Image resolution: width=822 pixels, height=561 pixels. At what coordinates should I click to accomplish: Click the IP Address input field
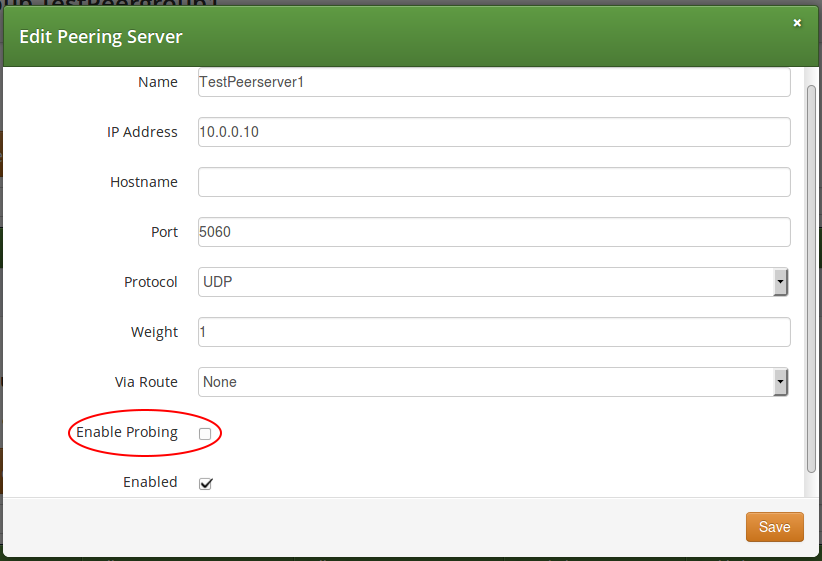[x=494, y=132]
